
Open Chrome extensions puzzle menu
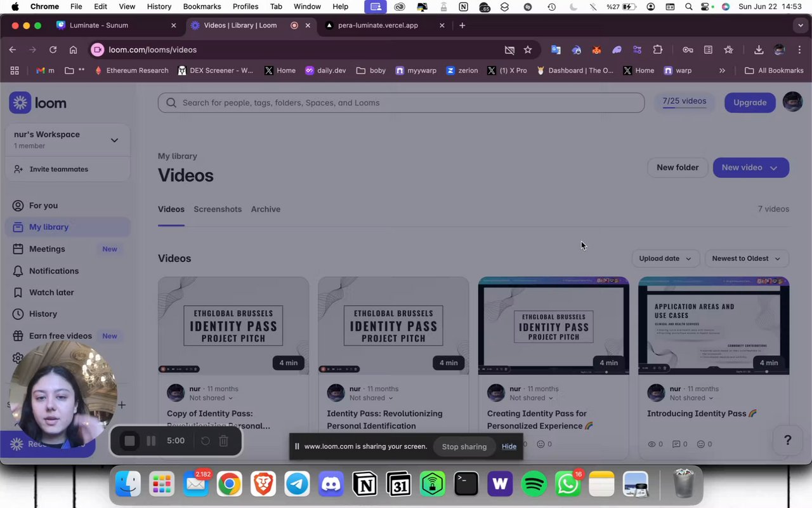[657, 50]
